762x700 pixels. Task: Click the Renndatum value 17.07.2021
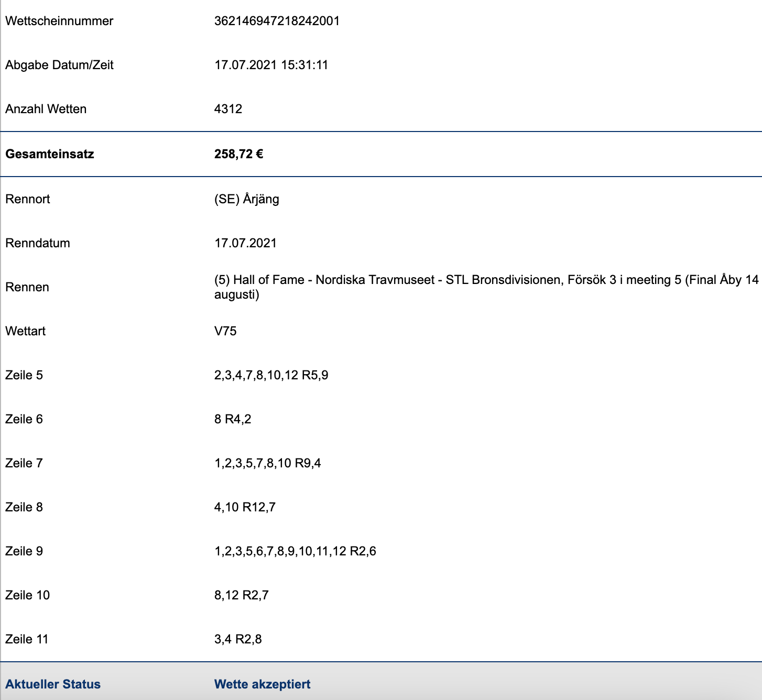coord(246,243)
